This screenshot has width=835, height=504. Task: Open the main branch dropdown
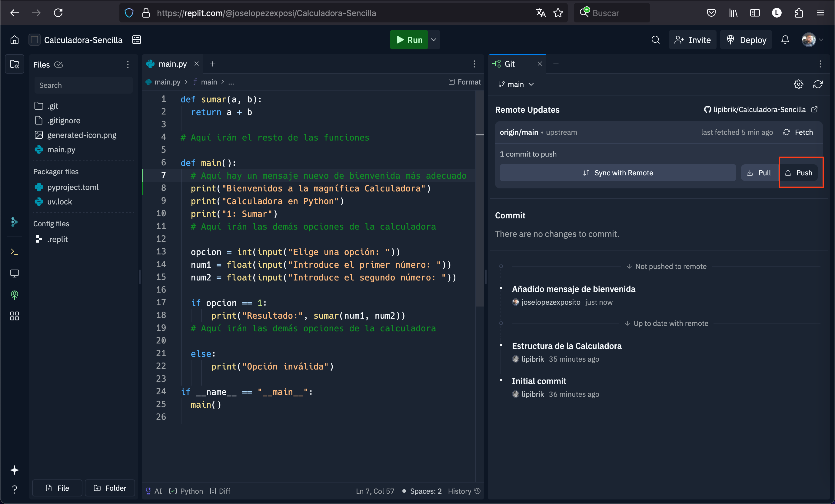(x=516, y=84)
